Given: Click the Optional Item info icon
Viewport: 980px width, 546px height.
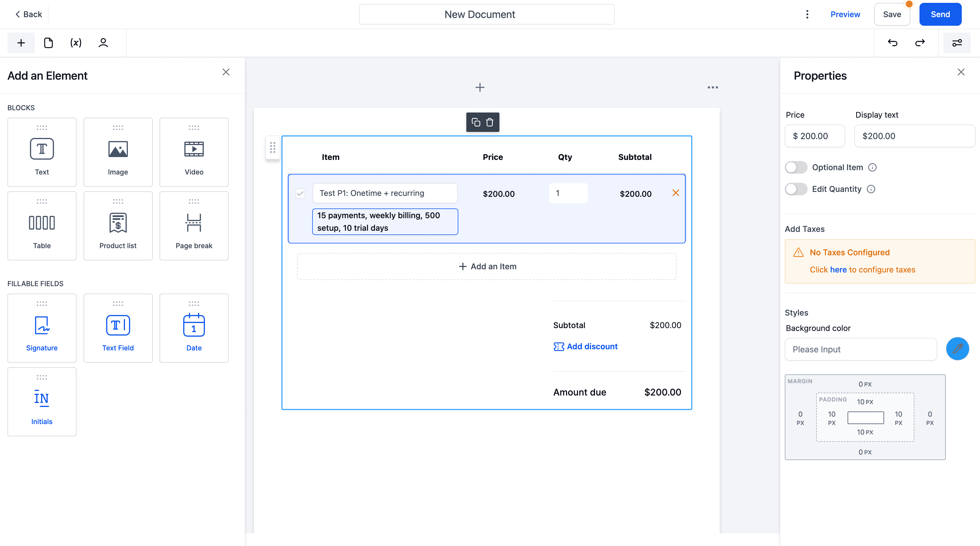Looking at the screenshot, I should point(872,168).
